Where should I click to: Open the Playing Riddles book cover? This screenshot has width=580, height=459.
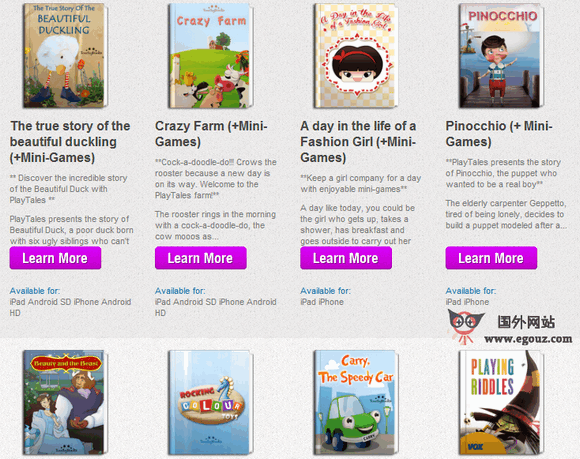pos(501,402)
